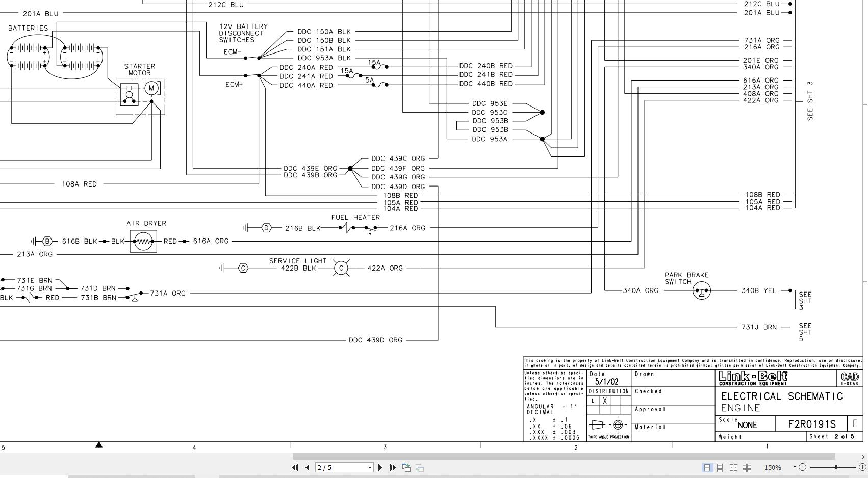Image resolution: width=868 pixels, height=478 pixels.
Task: Jump to the first page of the document
Action: pos(295,467)
